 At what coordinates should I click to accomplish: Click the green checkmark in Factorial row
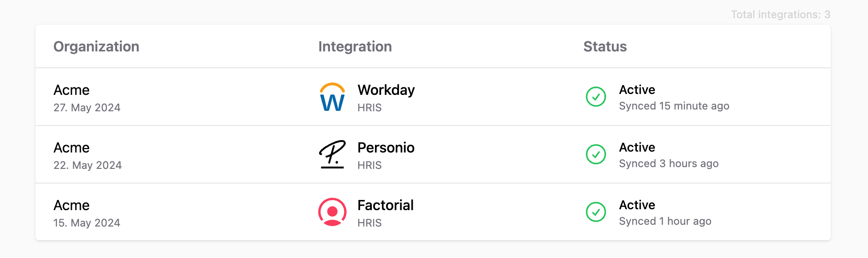(x=596, y=212)
